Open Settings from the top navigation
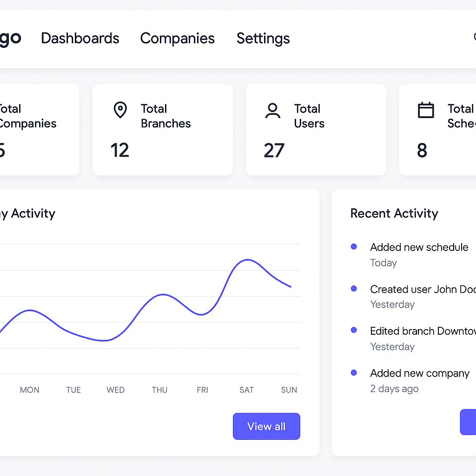The width and height of the screenshot is (476, 476). pos(263,39)
